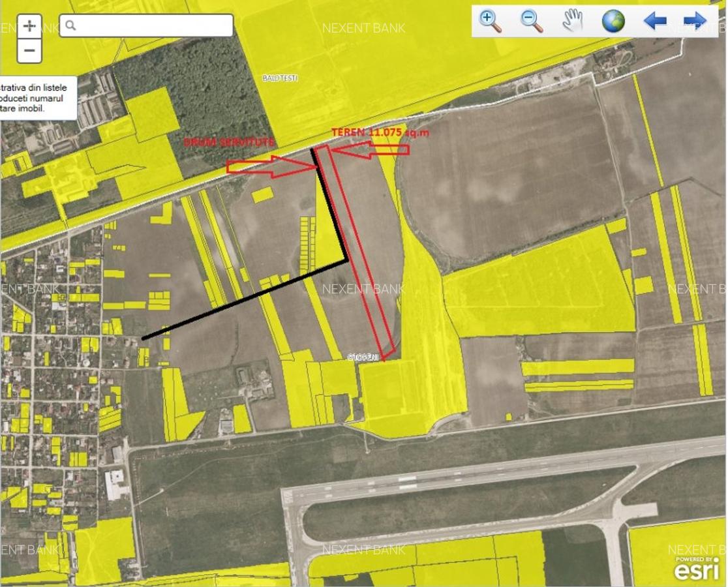Select the Zoom In magnifier tool
This screenshot has height=587, width=728.
487,20
